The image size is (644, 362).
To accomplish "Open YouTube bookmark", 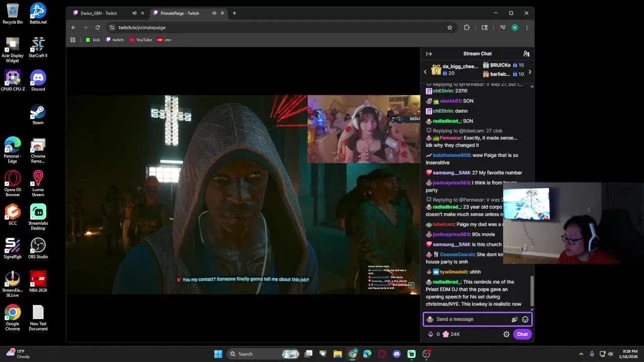I will point(140,40).
